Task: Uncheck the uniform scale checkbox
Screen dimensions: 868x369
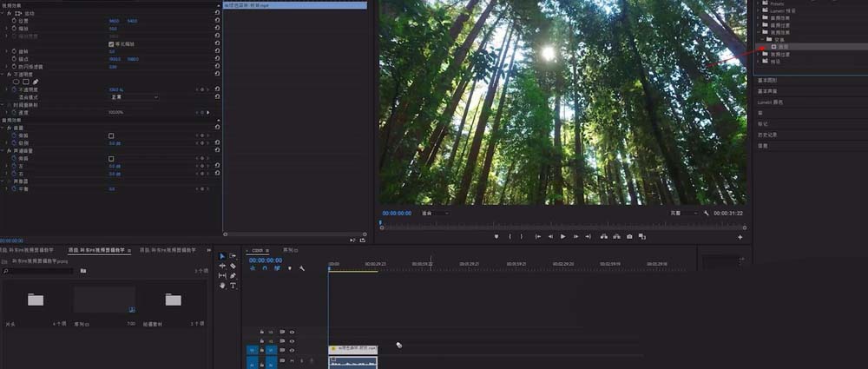Action: [x=111, y=43]
